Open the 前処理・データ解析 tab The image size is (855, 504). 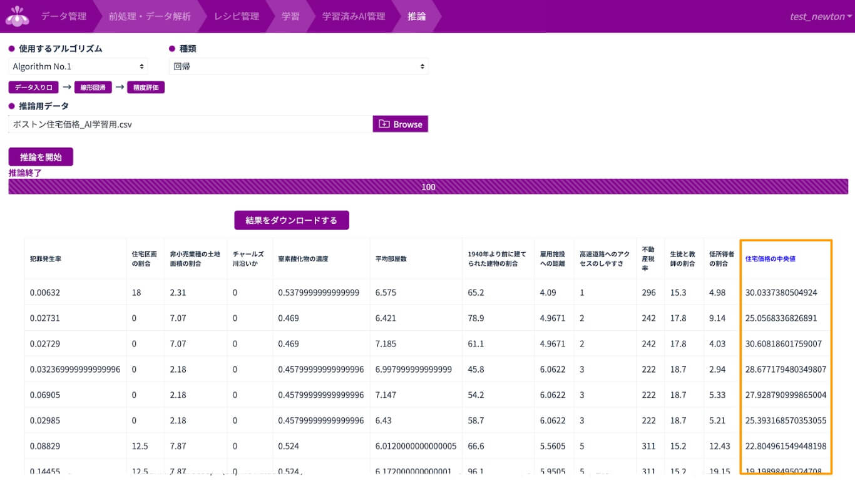pyautogui.click(x=150, y=16)
